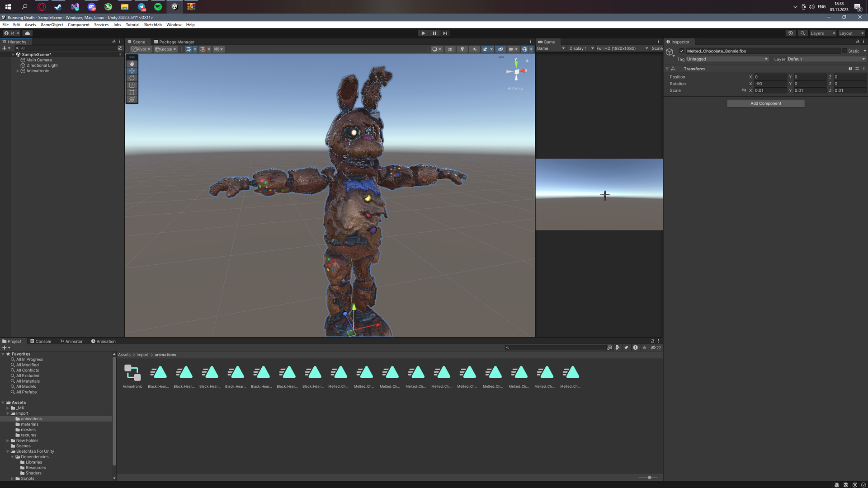This screenshot has width=868, height=488.
Task: Adjust the Project icon size slider
Action: (648, 478)
